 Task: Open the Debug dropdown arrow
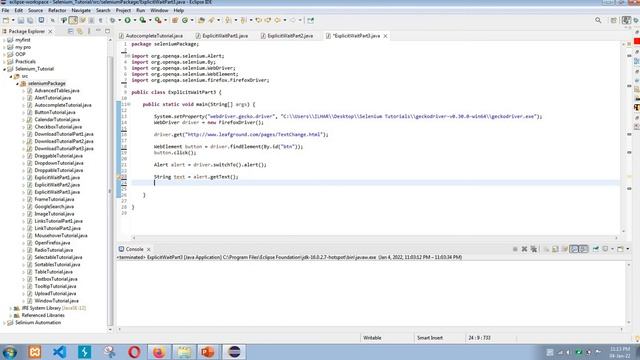point(119,20)
